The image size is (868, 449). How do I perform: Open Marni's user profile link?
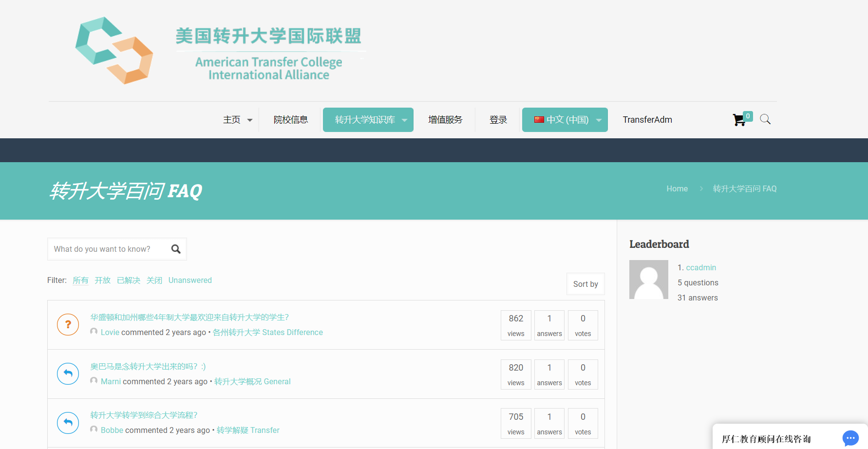(x=111, y=381)
